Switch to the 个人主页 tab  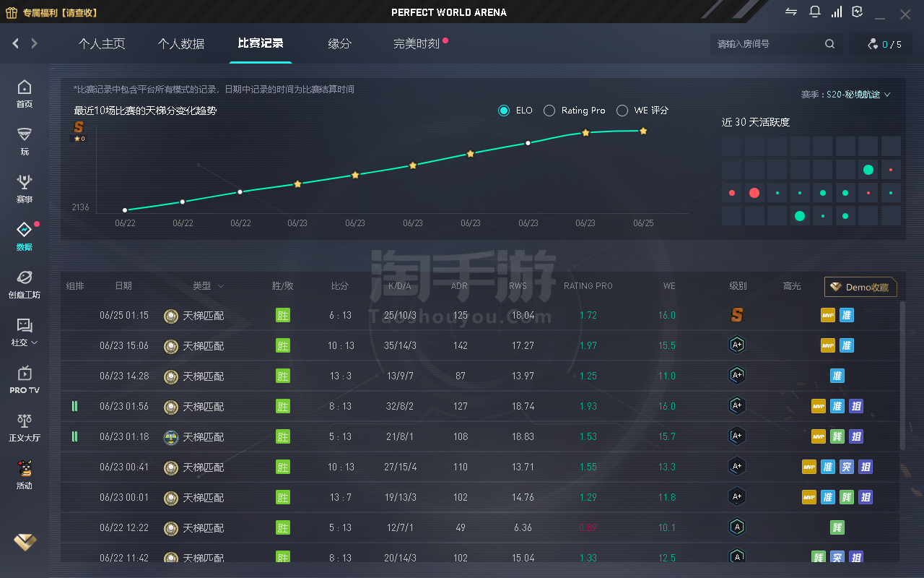(102, 44)
